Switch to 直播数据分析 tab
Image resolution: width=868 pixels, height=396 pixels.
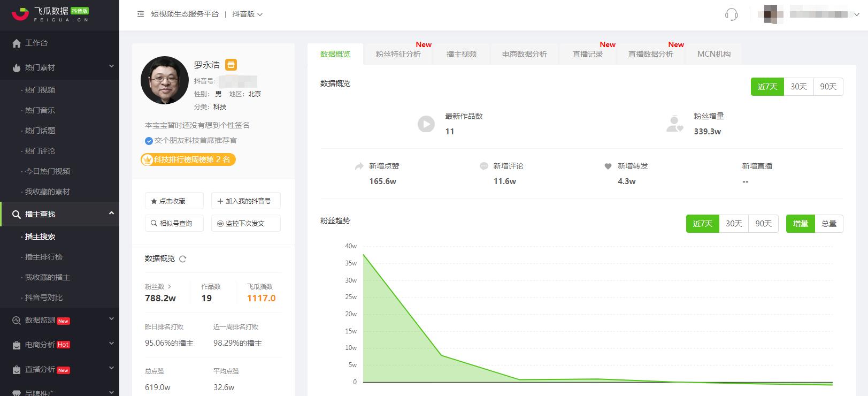click(651, 54)
